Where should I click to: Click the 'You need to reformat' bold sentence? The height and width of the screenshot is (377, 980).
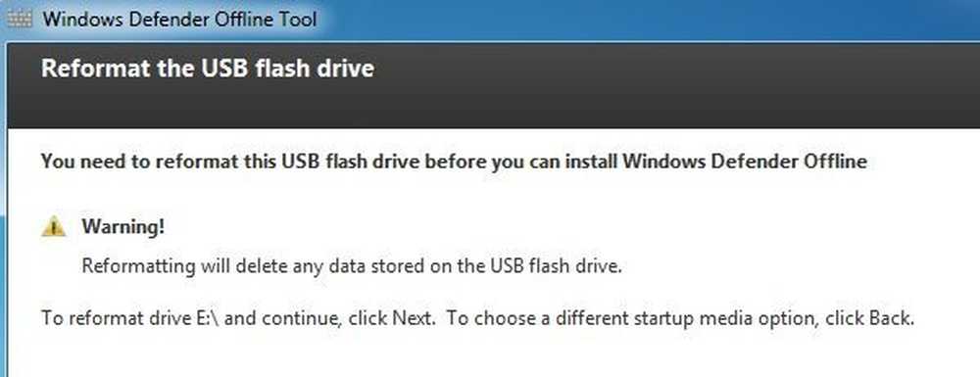pyautogui.click(x=454, y=162)
